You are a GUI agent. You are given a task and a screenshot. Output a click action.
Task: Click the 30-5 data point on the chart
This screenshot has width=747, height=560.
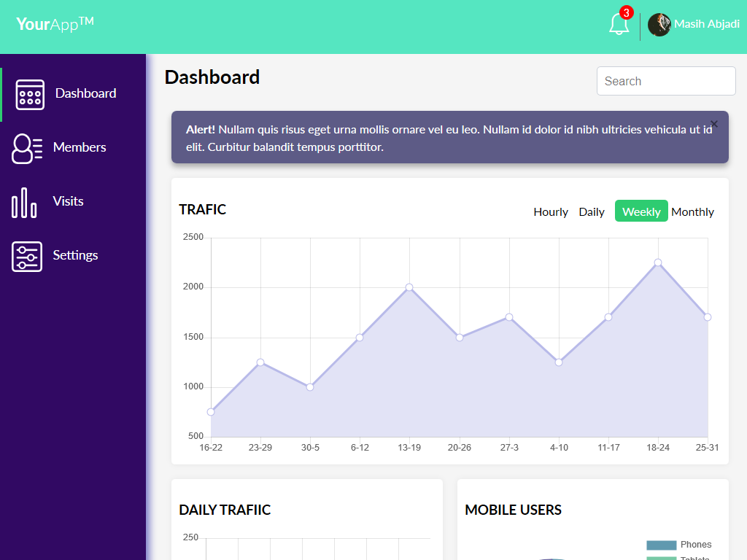click(x=310, y=387)
